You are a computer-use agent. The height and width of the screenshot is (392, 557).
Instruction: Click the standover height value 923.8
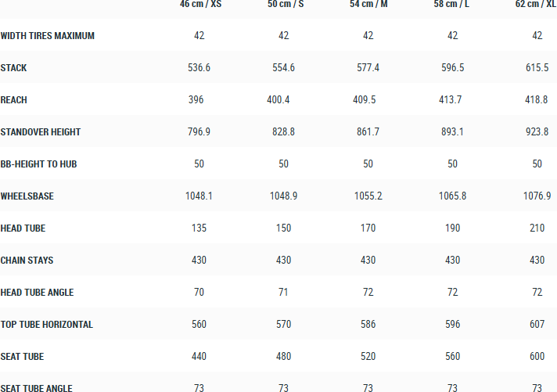click(x=537, y=132)
